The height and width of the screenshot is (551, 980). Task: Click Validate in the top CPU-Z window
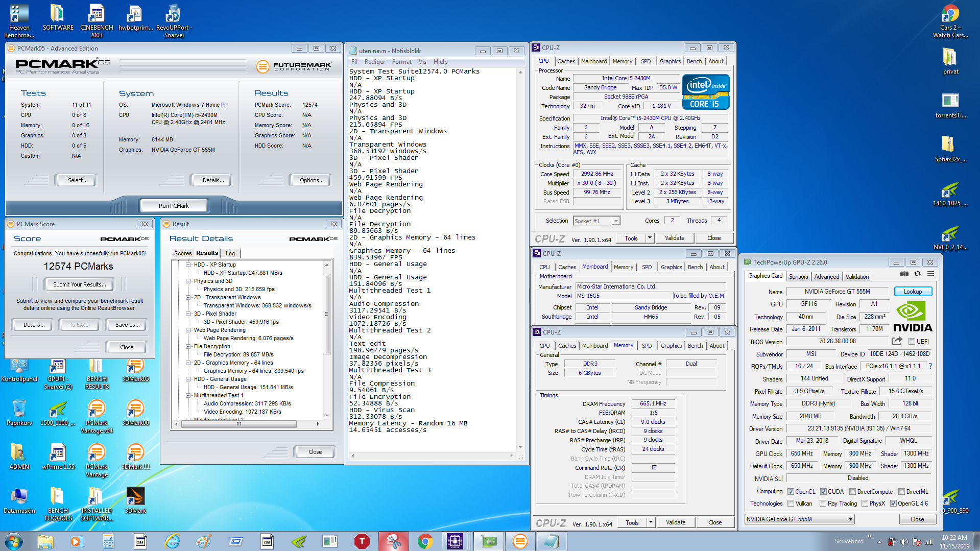pos(675,238)
